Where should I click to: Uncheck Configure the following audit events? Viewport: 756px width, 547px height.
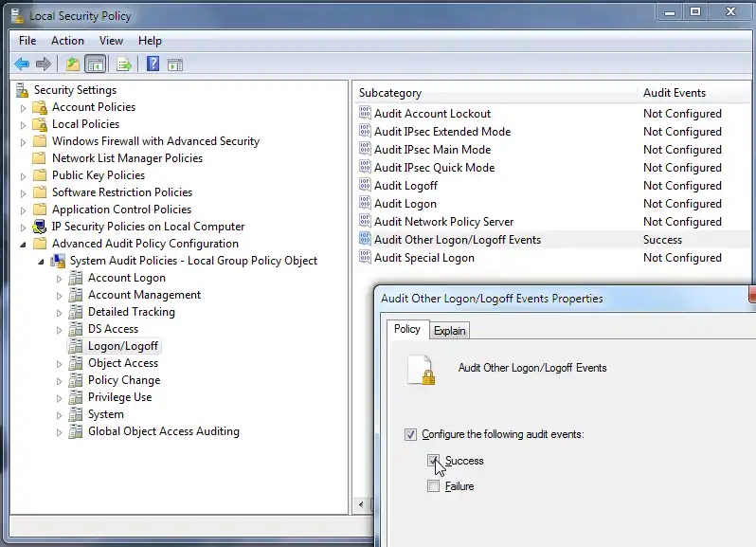point(410,434)
